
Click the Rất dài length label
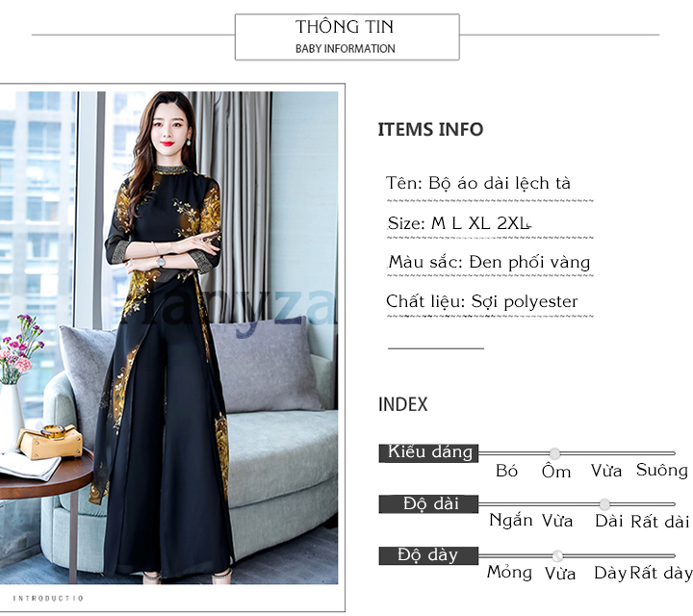pos(660,522)
